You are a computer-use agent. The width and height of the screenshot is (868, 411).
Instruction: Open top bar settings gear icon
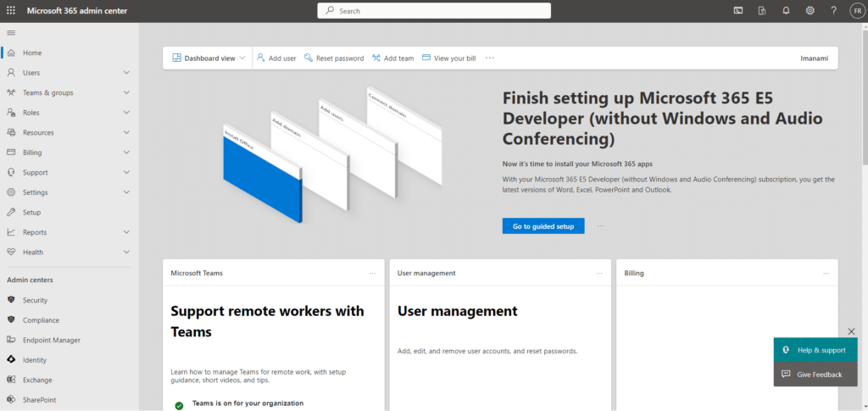[810, 10]
